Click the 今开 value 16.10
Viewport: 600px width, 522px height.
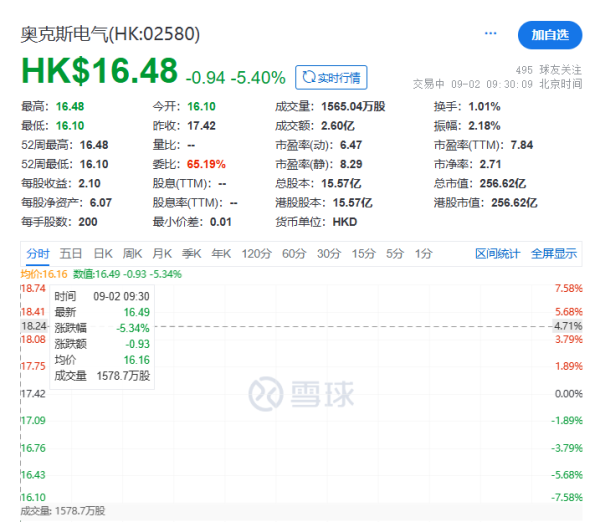point(201,106)
